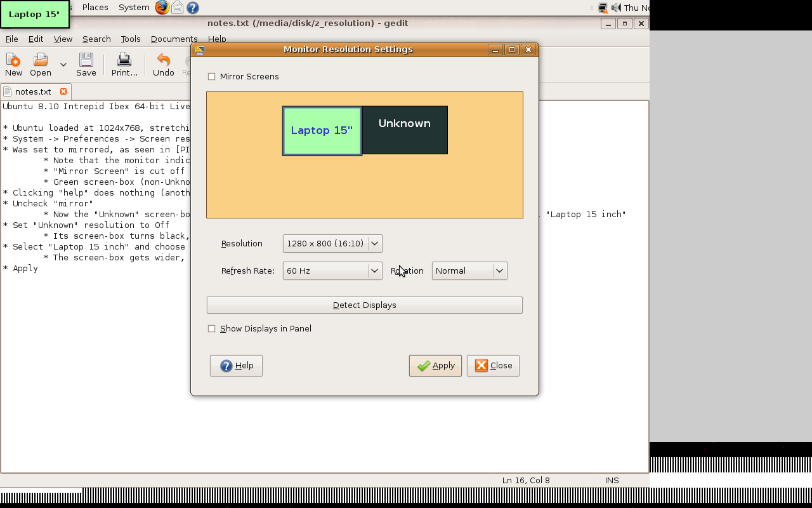The width and height of the screenshot is (812, 508).
Task: Open the mail icon in top panel
Action: click(x=178, y=8)
